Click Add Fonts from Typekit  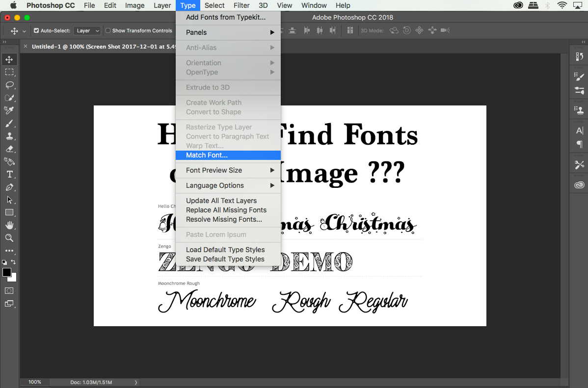click(x=226, y=17)
